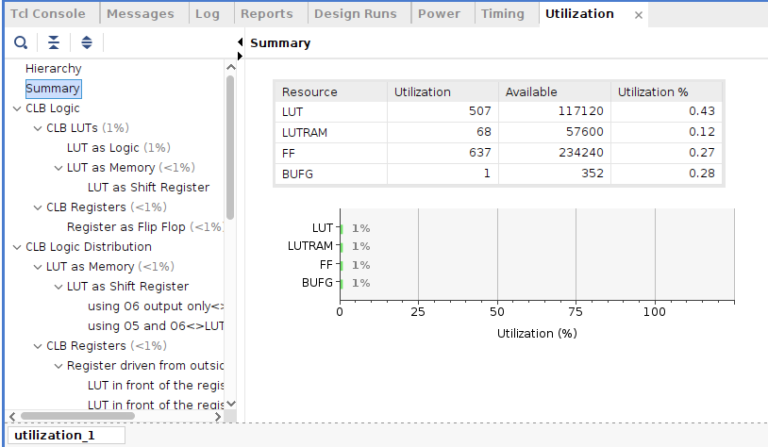
Task: Click the left arrow beside Summary header
Action: [x=240, y=42]
